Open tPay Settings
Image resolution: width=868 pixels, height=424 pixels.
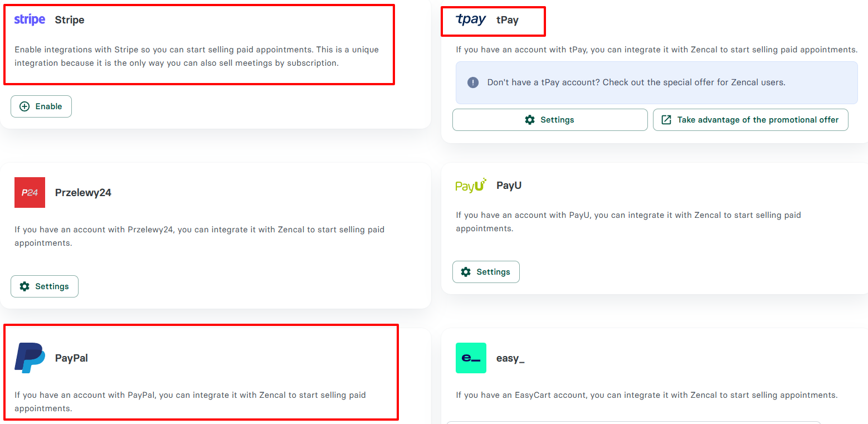click(549, 120)
